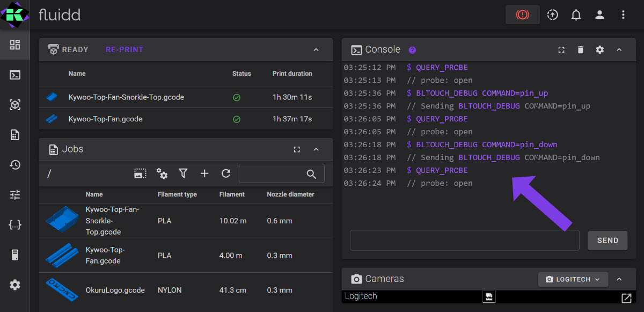The image size is (644, 312).
Task: Collapse the Jobs panel
Action: coord(316,149)
